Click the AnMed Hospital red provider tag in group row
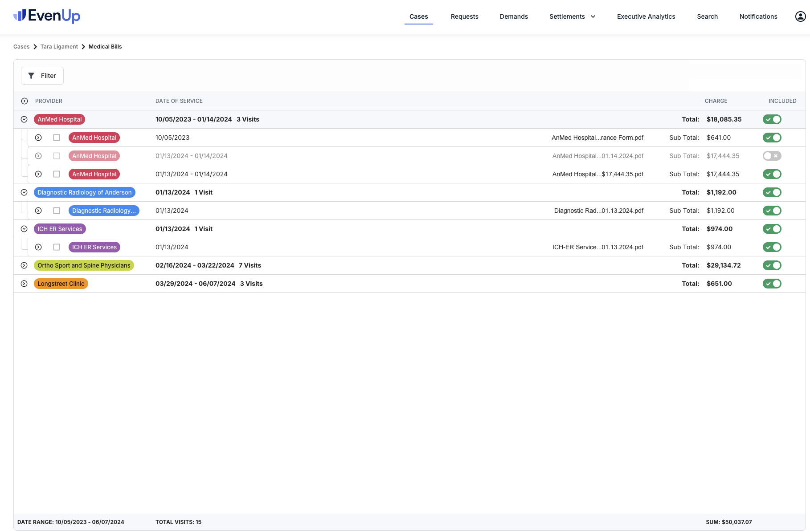Image resolution: width=810 pixels, height=532 pixels. 59,119
